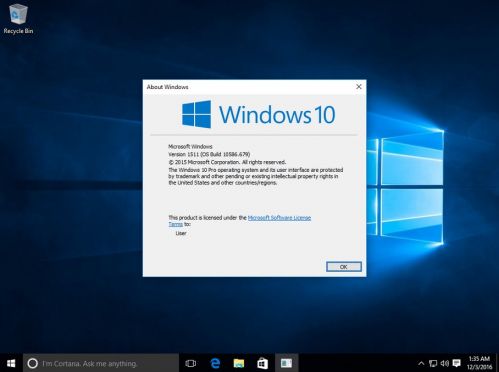This screenshot has width=499, height=372.
Task: Click the 'Microsoft Windows' text line
Action: pos(190,147)
